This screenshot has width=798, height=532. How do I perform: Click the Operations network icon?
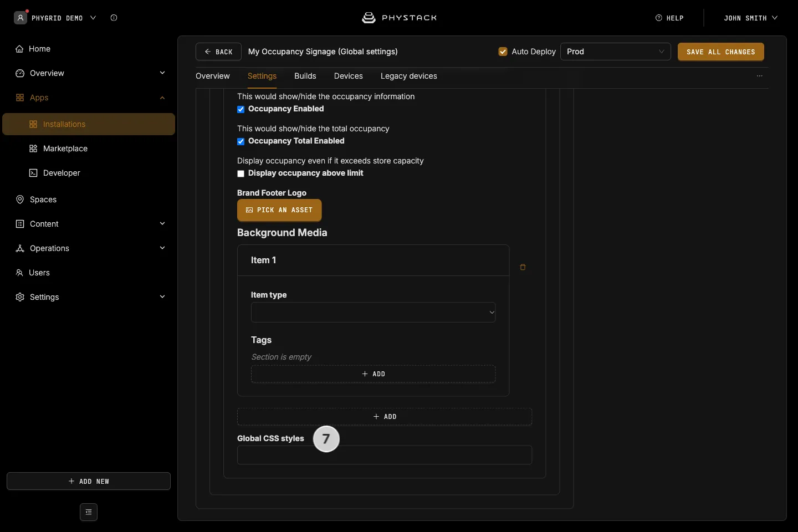click(20, 248)
